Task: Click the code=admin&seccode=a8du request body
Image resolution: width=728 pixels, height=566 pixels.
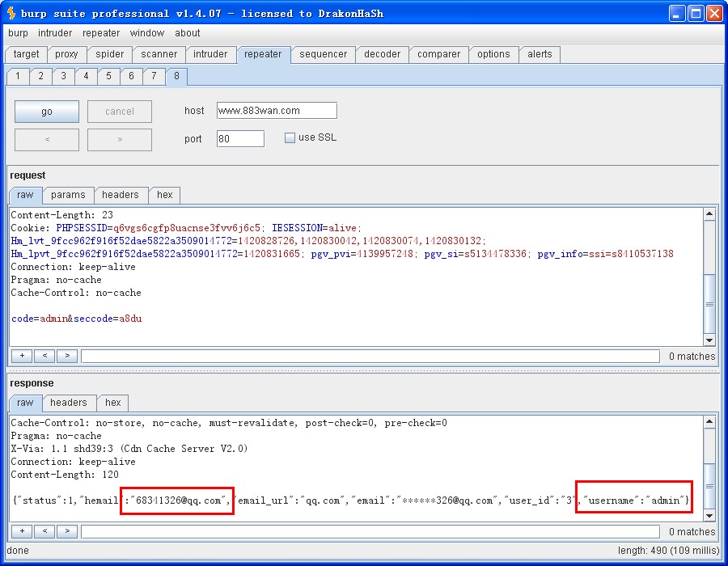Action: point(77,319)
